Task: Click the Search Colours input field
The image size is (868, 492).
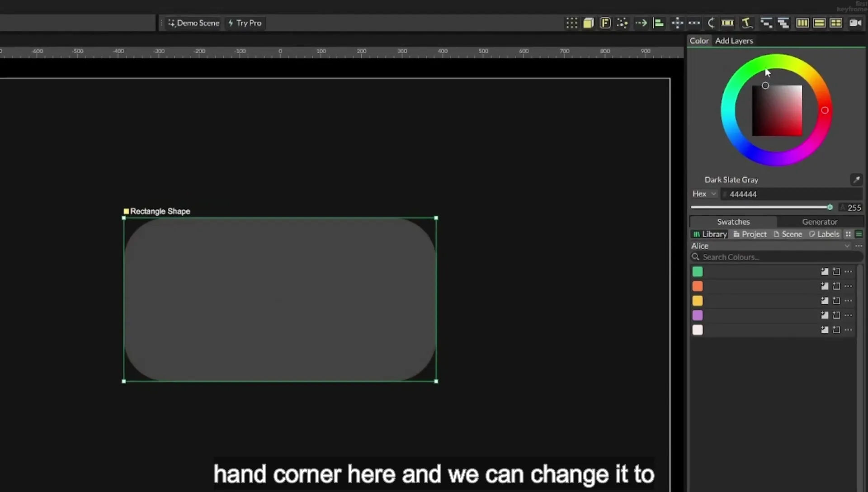Action: (777, 257)
